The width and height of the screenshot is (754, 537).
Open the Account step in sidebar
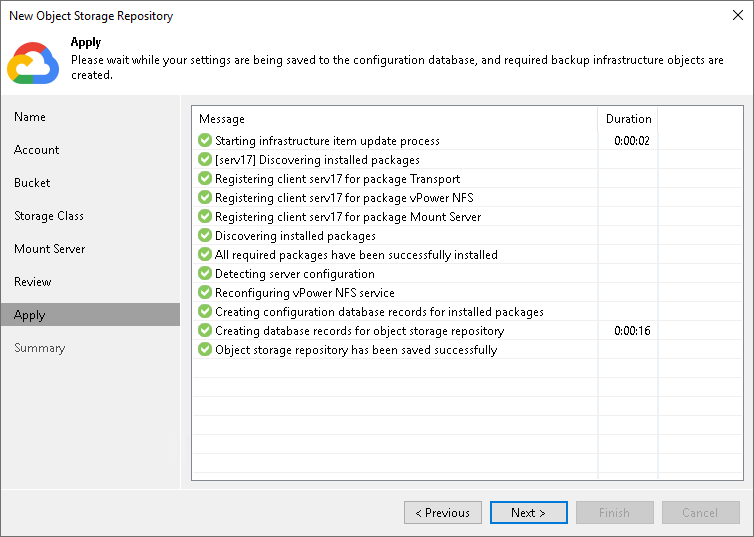[37, 150]
